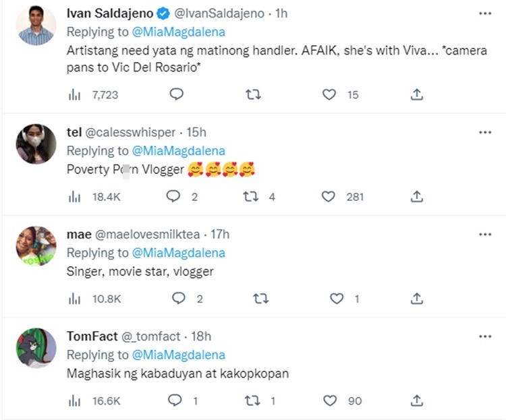
Task: Share Ivan Saldajeno's tweet
Action: 417,95
